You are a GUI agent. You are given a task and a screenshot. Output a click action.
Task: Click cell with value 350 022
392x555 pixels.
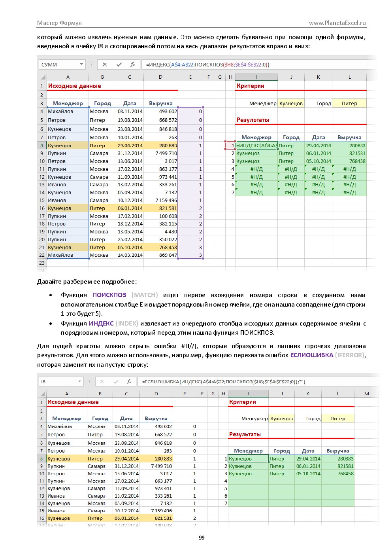pos(161,240)
